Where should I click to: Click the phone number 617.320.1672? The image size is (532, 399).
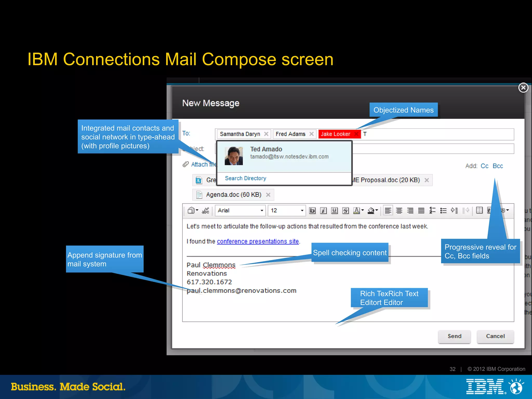point(209,282)
